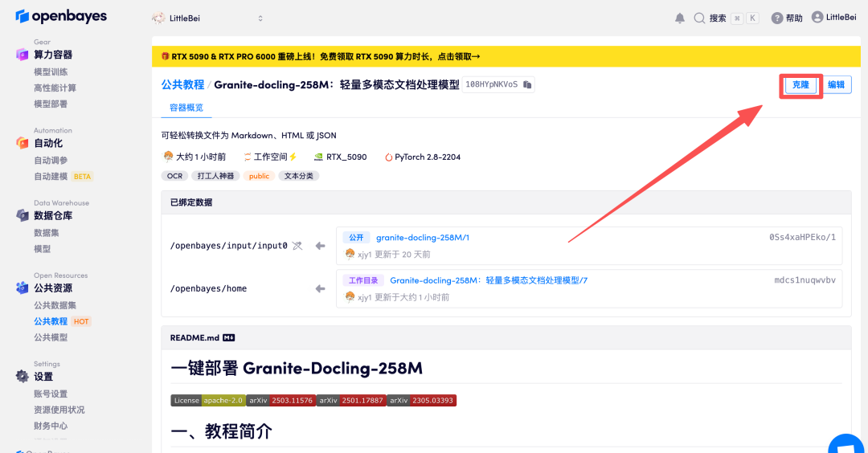
Task: Click the workspace avatar next to LittleBei selector
Action: pyautogui.click(x=158, y=18)
